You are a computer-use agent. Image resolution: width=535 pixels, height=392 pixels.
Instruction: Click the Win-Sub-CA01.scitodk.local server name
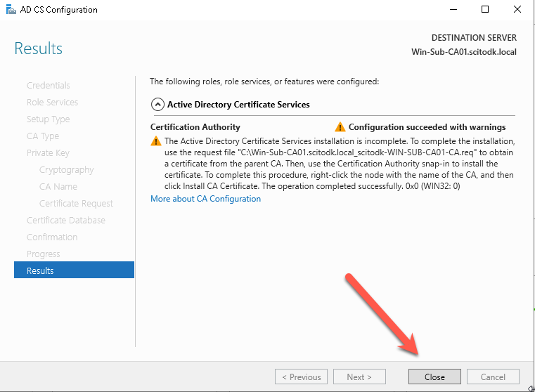click(x=464, y=52)
